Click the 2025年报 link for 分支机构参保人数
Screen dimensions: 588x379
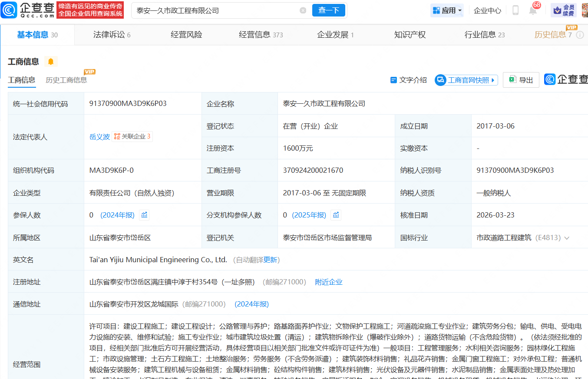click(309, 215)
